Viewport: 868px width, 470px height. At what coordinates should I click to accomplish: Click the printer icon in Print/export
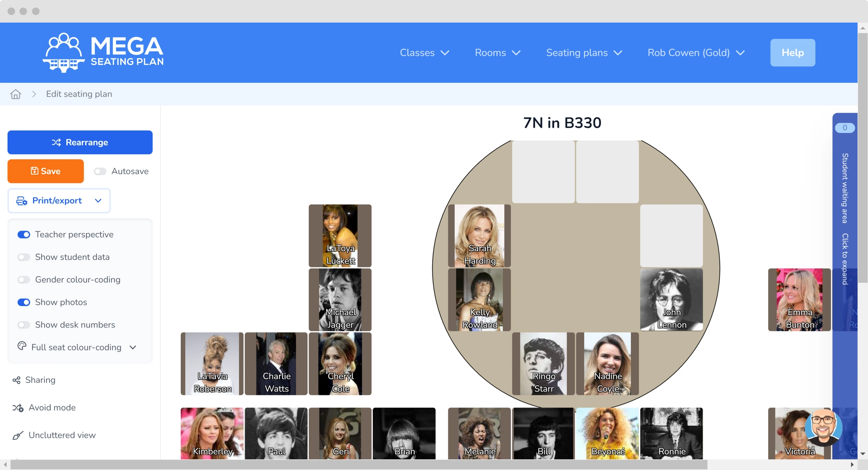(x=22, y=201)
